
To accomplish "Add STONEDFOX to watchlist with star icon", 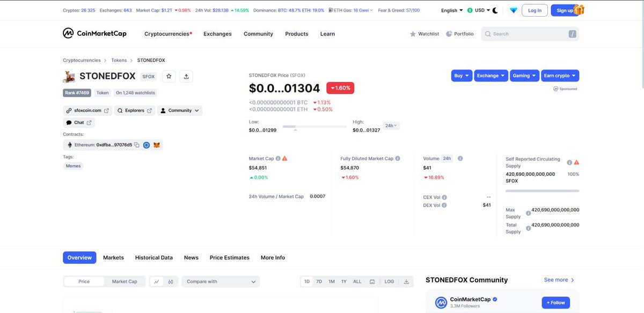I will pyautogui.click(x=169, y=76).
